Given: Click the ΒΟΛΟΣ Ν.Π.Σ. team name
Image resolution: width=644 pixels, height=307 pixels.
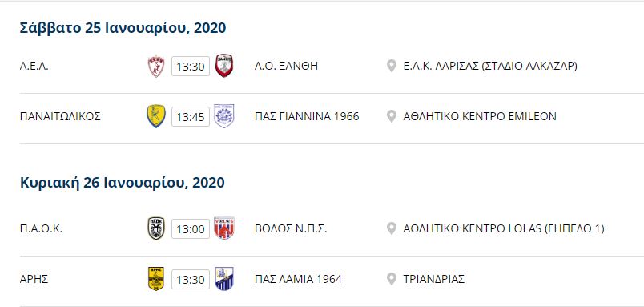Looking at the screenshot, I should 291,228.
